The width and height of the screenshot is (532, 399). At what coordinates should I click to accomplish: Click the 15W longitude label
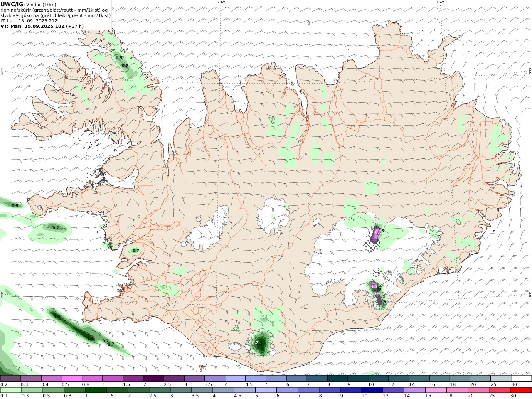point(440,2)
